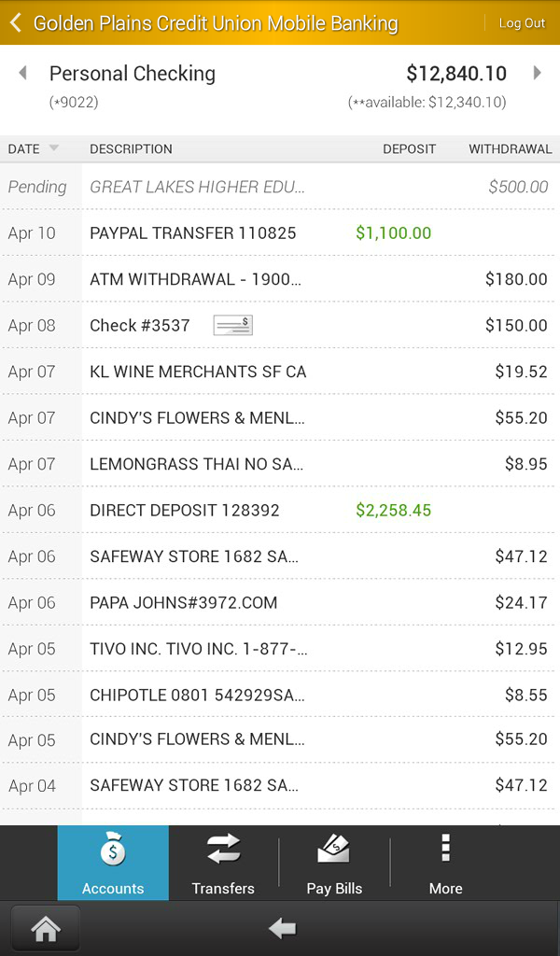Screen dimensions: 560x956
Task: Tap Log Out
Action: click(x=522, y=21)
